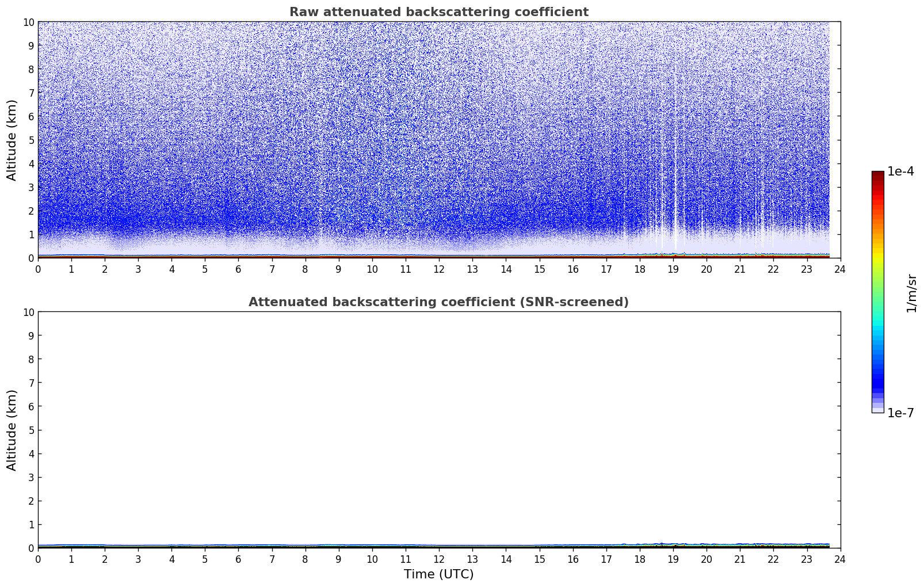This screenshot has width=924, height=587.
Task: Click the 10 km tick on the top plot
Action: [28, 22]
